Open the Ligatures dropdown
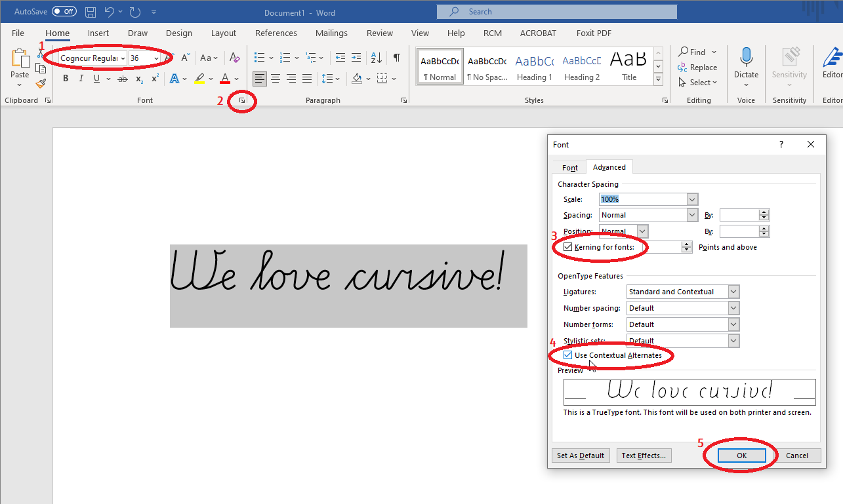This screenshot has height=504, width=843. pos(733,292)
